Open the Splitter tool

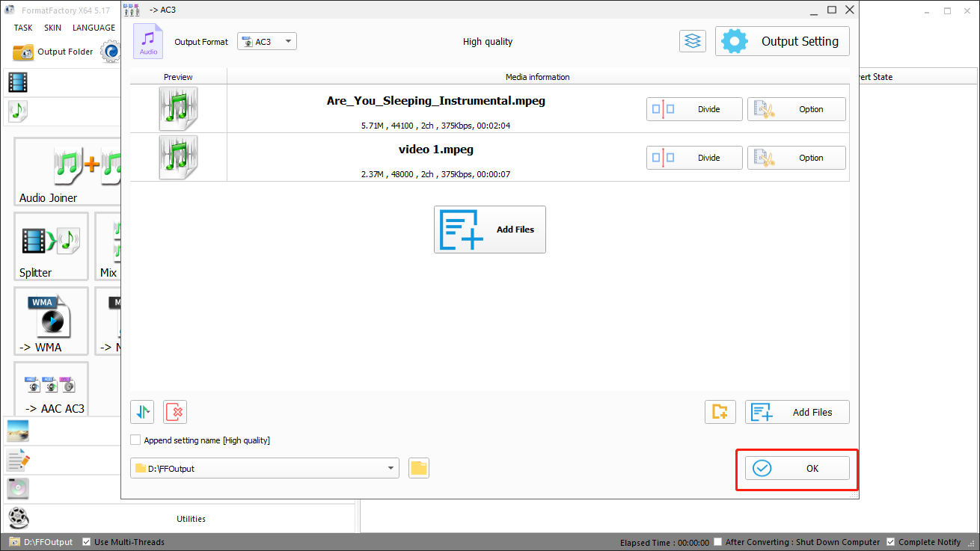[x=51, y=246]
